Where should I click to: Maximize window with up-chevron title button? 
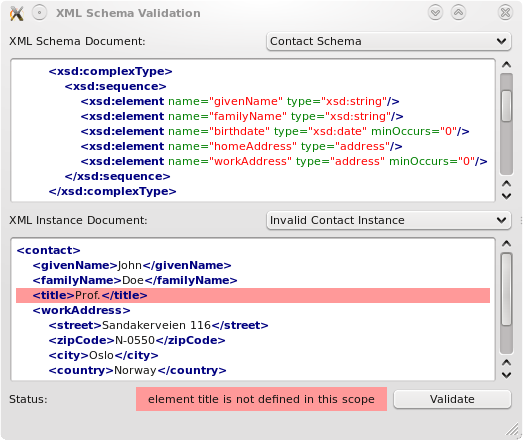[459, 13]
